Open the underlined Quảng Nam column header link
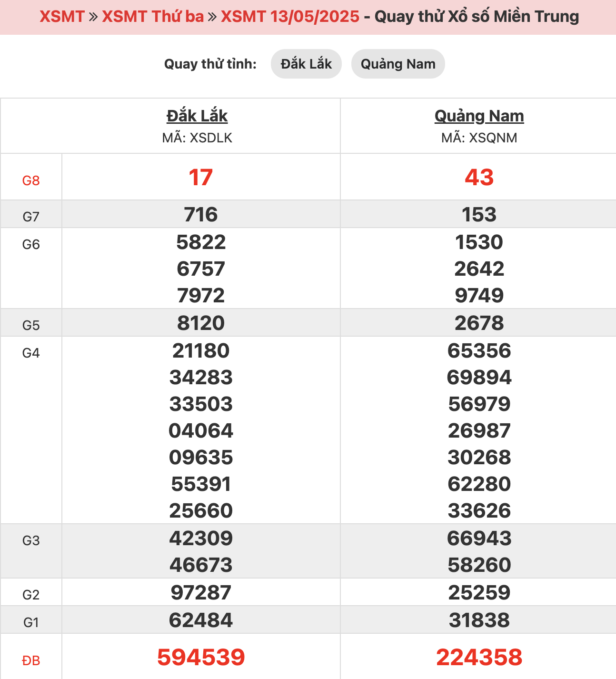Image resolution: width=616 pixels, height=679 pixels. 479,116
